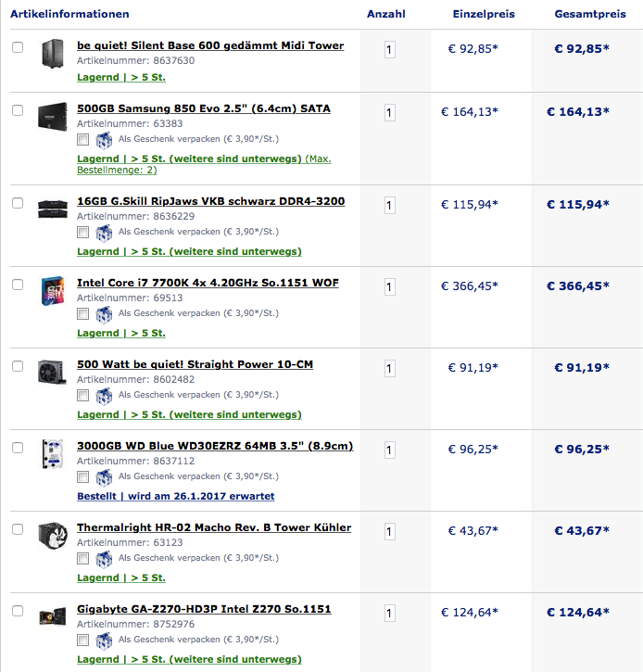This screenshot has height=672, width=643.
Task: Click the Max. Bestellmenge note for Samsung SSD
Action: (x=116, y=170)
